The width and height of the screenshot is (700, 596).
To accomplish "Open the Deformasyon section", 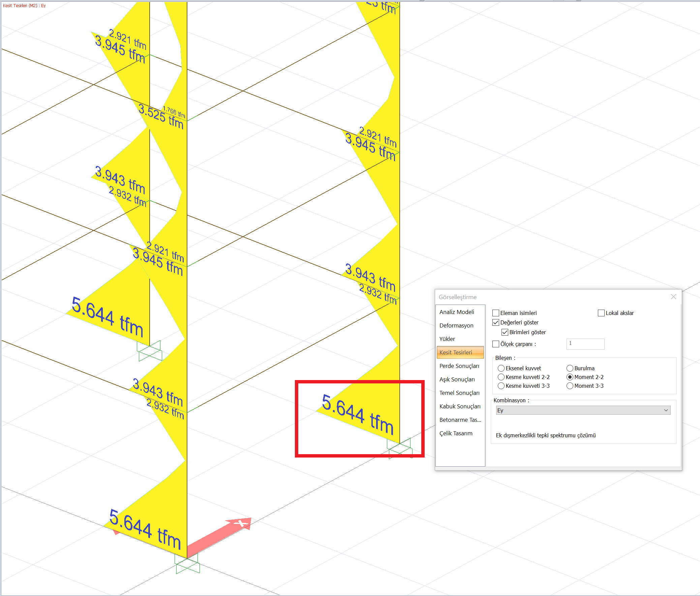I will (456, 325).
